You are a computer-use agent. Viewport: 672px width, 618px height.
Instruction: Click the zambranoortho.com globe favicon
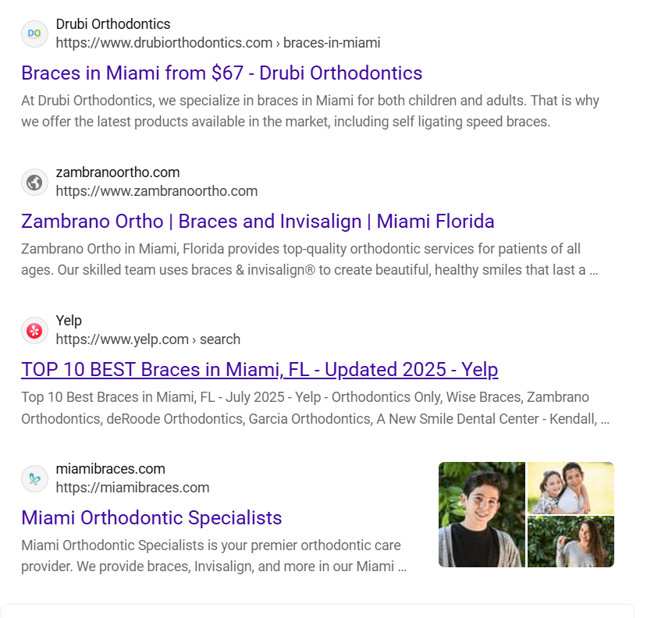(x=34, y=182)
